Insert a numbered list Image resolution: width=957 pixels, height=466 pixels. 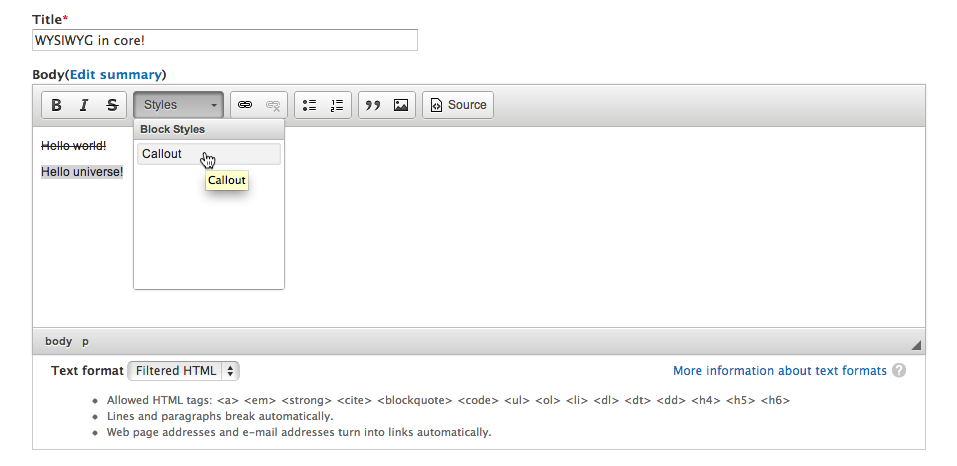337,105
